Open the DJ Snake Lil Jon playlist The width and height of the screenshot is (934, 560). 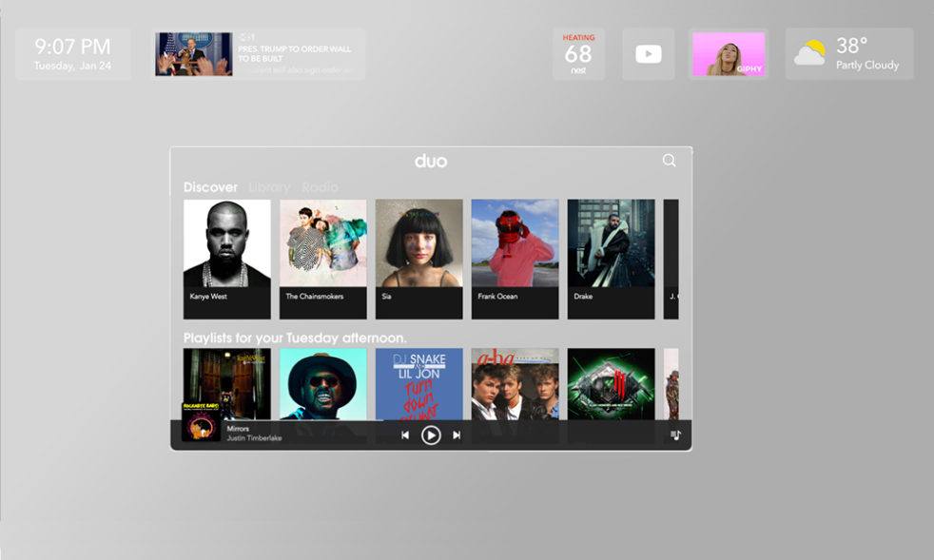tap(418, 383)
